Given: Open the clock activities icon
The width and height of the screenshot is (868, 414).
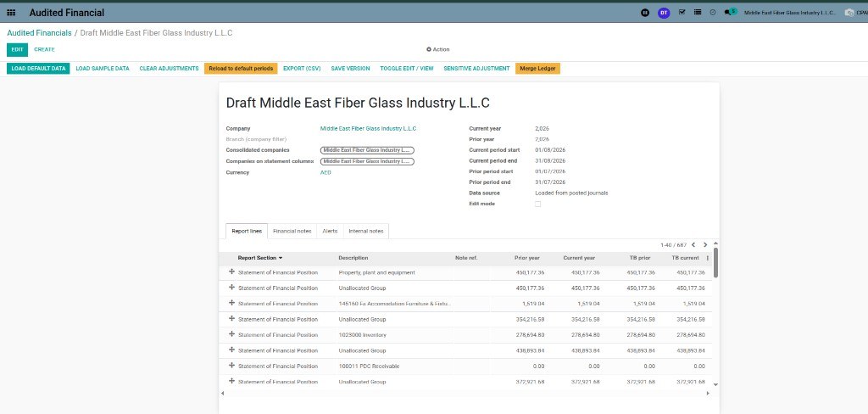Looking at the screenshot, I should click(712, 12).
